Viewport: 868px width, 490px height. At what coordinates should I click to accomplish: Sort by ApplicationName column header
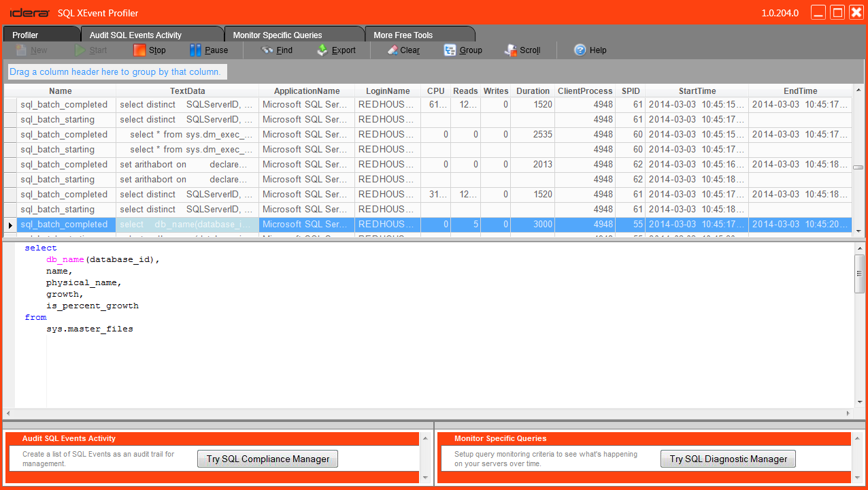tap(307, 91)
